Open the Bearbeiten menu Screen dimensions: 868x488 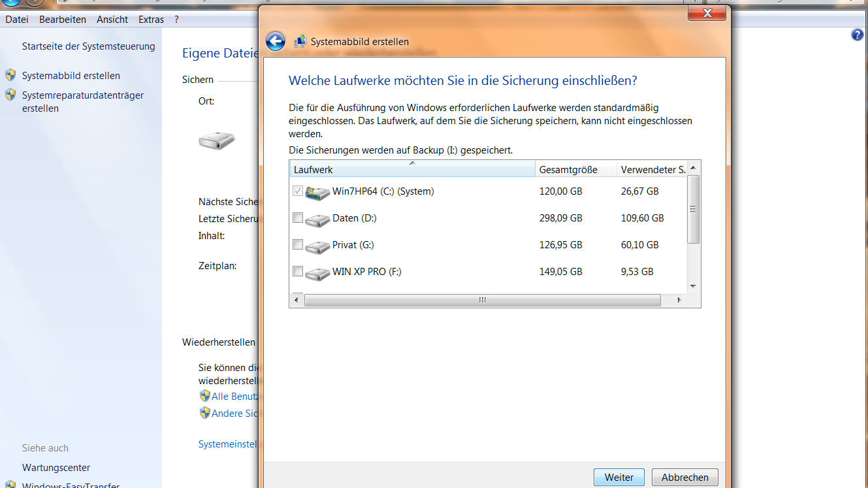(x=63, y=20)
